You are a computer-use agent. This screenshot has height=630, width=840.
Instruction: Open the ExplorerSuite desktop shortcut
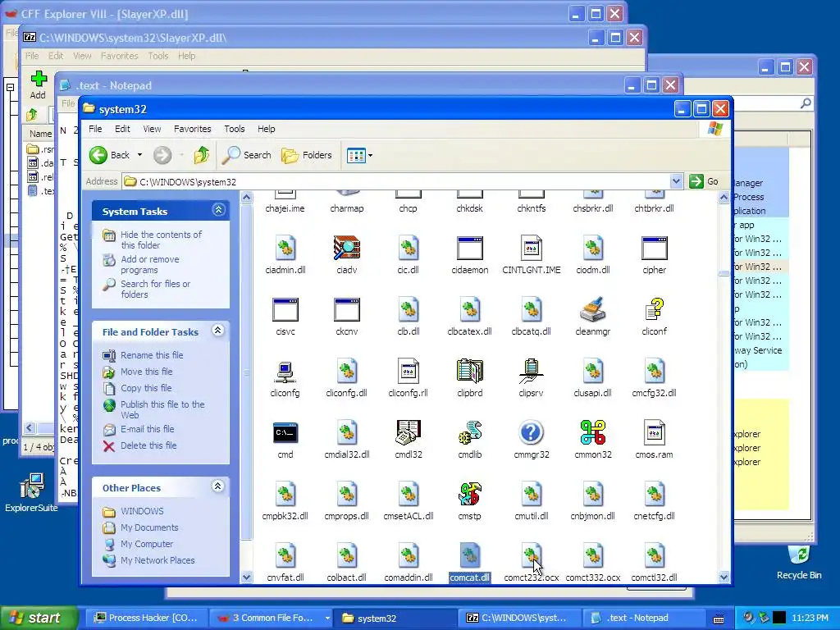(31, 493)
